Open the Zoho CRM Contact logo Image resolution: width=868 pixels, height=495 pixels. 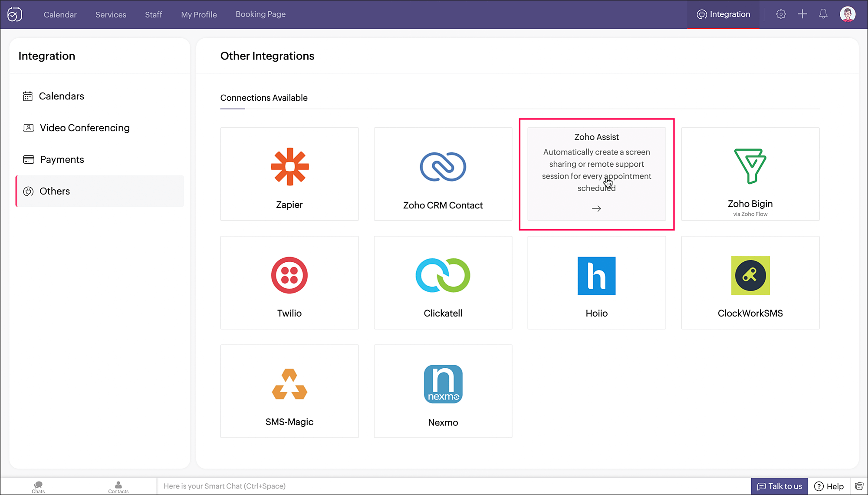coord(443,166)
